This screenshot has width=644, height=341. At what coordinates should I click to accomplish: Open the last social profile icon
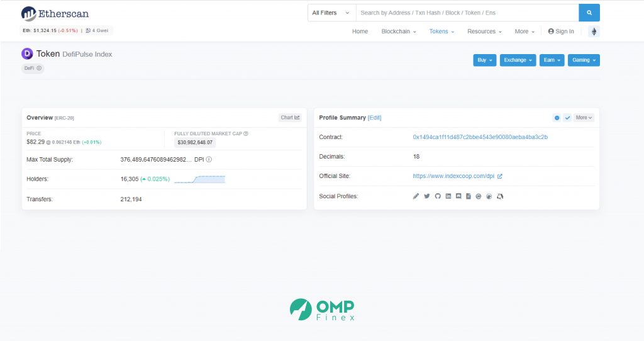pyautogui.click(x=500, y=196)
